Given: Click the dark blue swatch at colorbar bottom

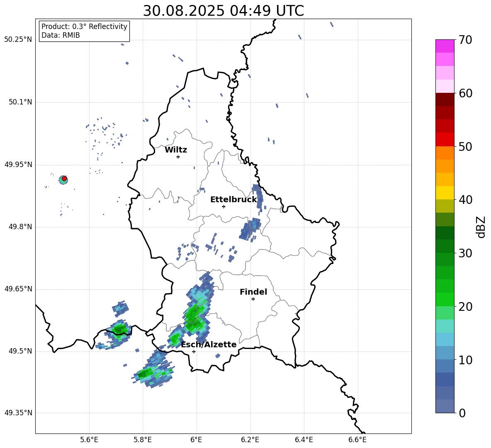Looking at the screenshot, I should [445, 406].
